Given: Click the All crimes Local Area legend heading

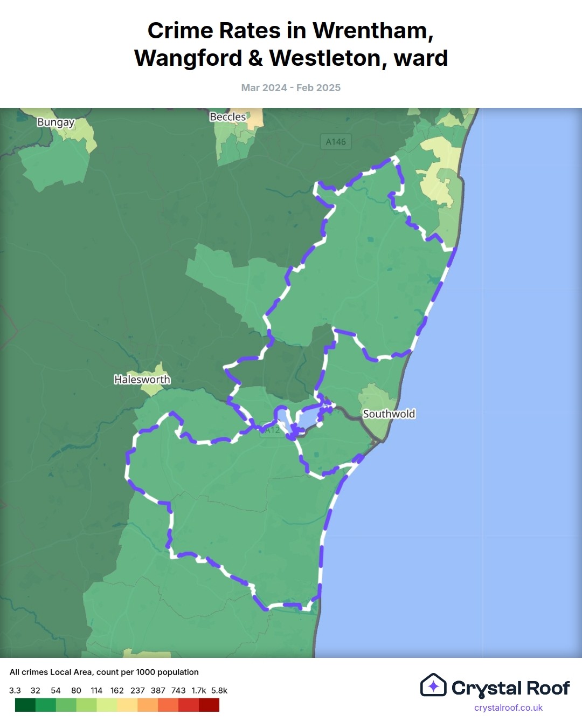Looking at the screenshot, I should pos(104,672).
